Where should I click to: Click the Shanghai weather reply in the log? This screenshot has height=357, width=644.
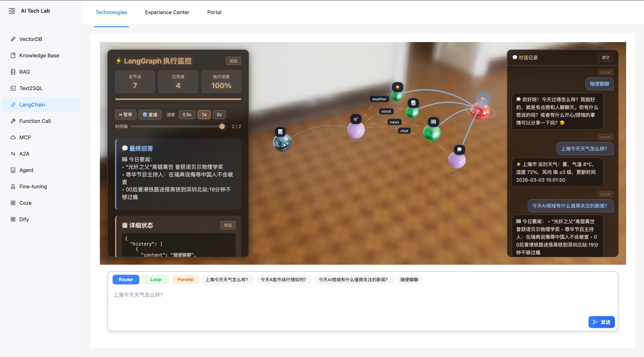pyautogui.click(x=558, y=172)
